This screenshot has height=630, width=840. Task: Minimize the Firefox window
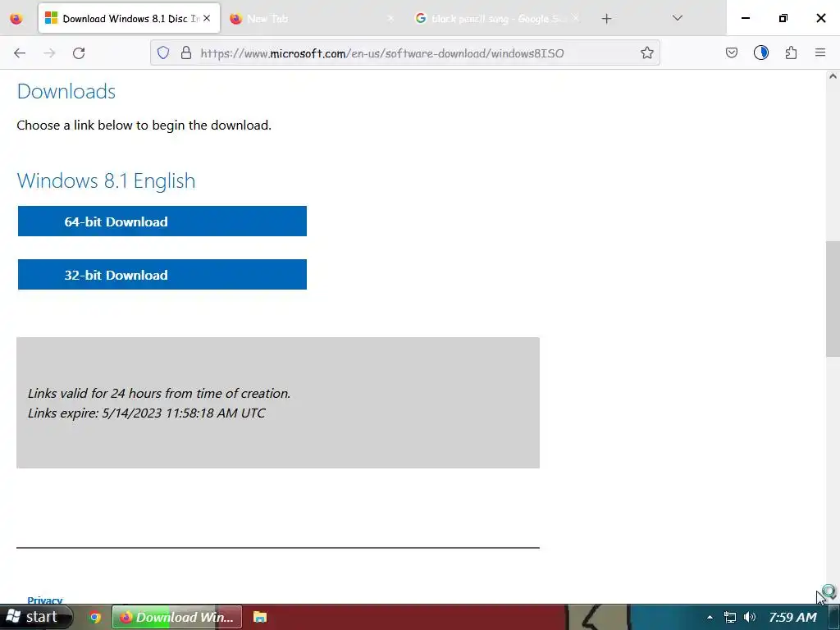coord(745,18)
